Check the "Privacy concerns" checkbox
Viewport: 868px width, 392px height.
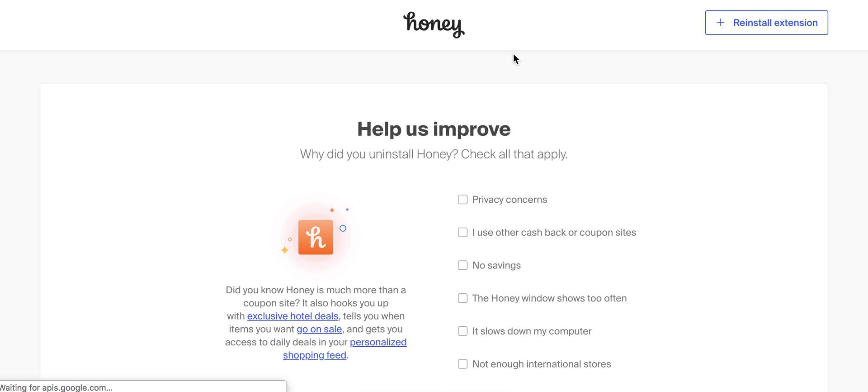pos(462,199)
